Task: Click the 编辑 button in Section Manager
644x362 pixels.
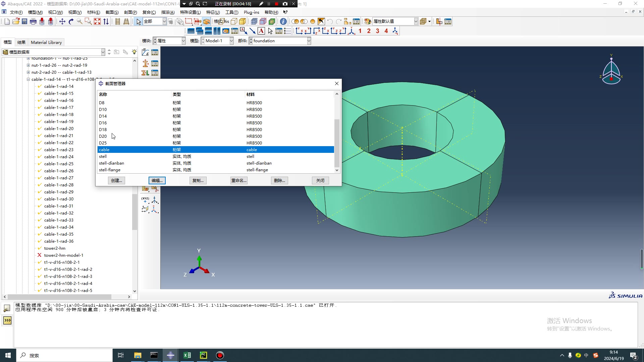Action: tap(157, 180)
